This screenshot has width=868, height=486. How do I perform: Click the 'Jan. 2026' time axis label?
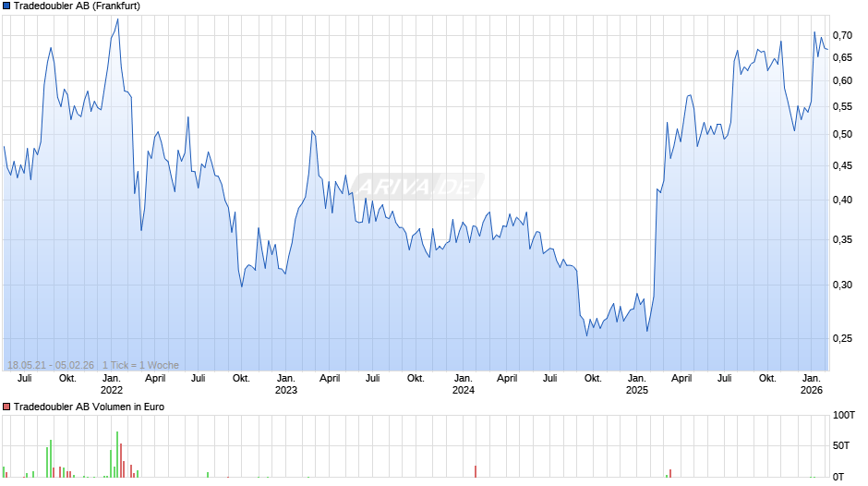812,384
